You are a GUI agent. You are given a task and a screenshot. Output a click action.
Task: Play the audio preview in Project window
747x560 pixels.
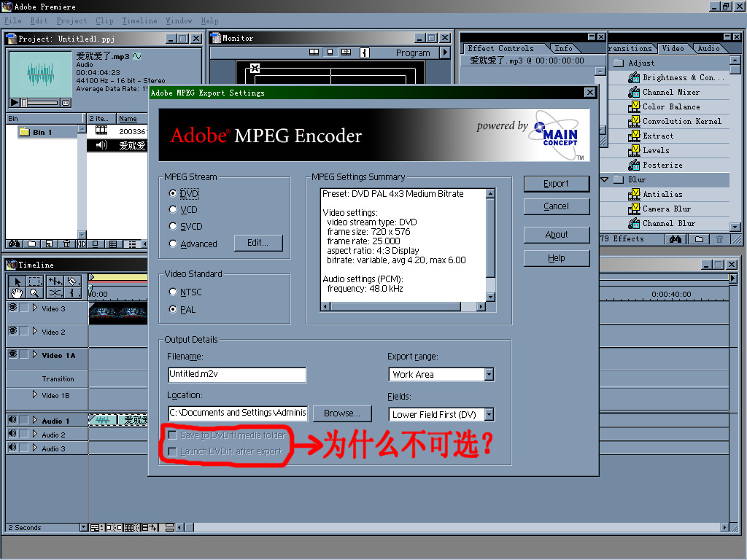[x=15, y=102]
